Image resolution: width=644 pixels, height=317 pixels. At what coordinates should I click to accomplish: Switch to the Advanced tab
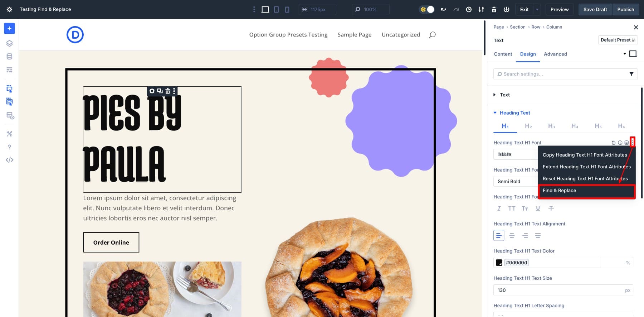555,54
